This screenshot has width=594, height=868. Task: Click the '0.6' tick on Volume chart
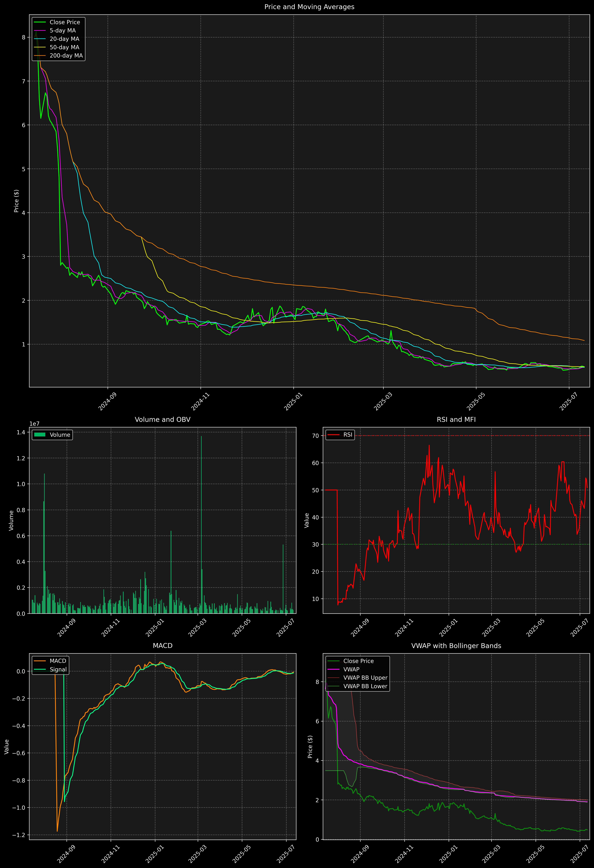tap(22, 536)
